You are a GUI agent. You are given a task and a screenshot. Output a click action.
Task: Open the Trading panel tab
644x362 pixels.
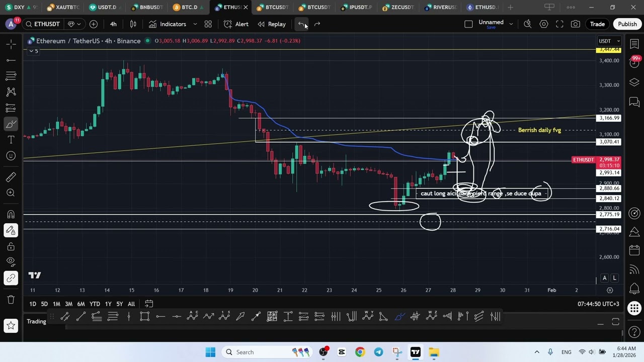point(36,322)
